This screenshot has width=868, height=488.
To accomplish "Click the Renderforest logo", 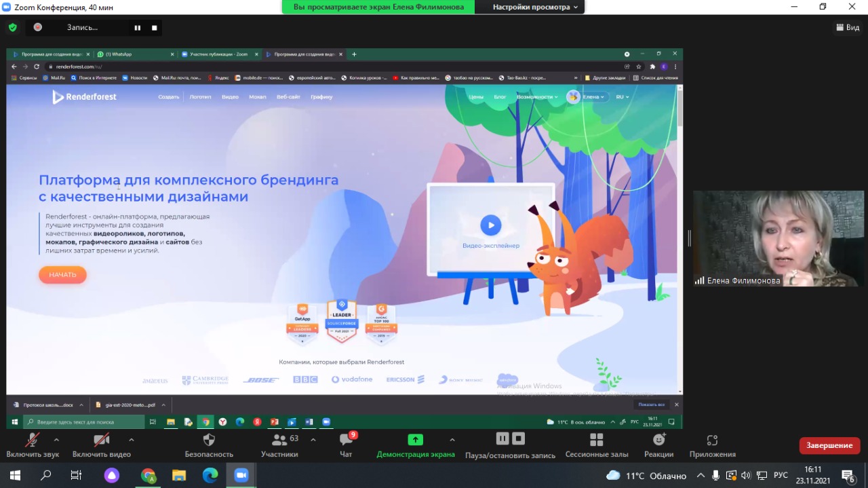I will 85,97.
